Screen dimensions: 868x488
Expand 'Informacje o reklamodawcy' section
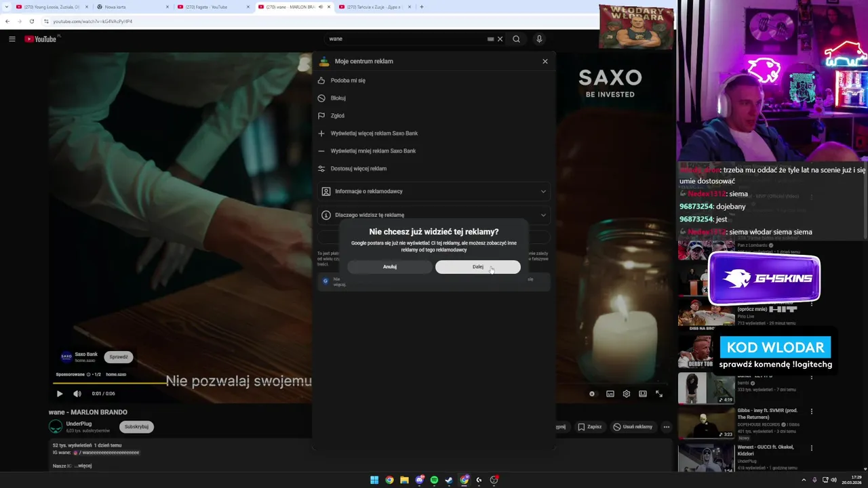coord(434,191)
